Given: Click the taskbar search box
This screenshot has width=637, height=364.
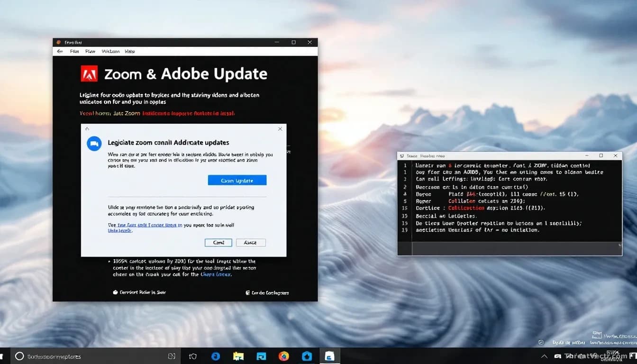Looking at the screenshot, I should pos(96,356).
